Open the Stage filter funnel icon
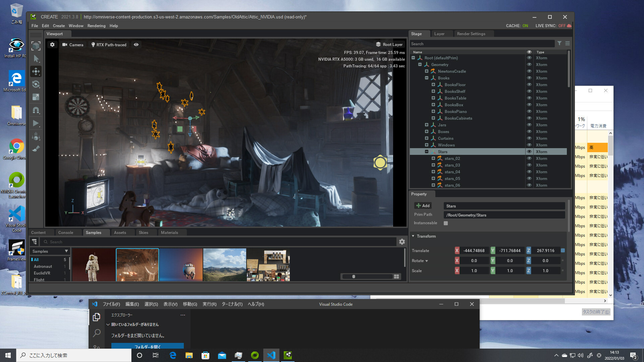644x362 pixels. click(559, 44)
